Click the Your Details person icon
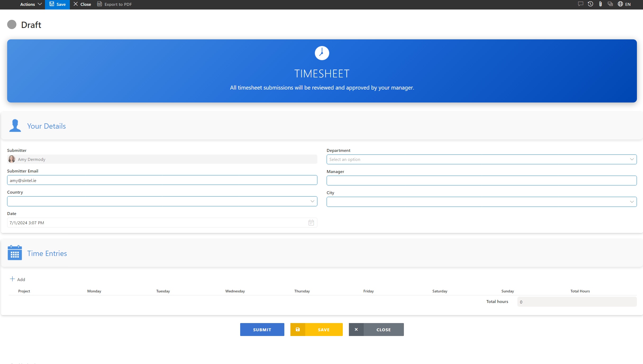The width and height of the screenshot is (643, 364). 15,125
